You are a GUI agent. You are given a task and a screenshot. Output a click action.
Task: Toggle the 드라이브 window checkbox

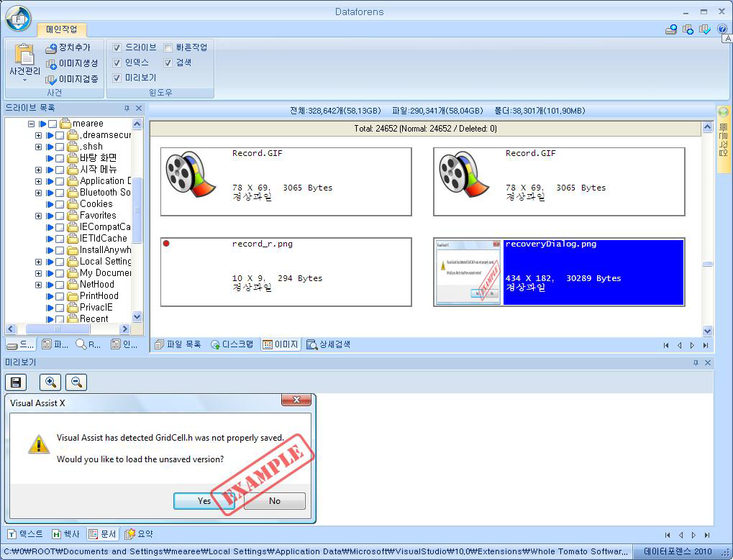[117, 47]
